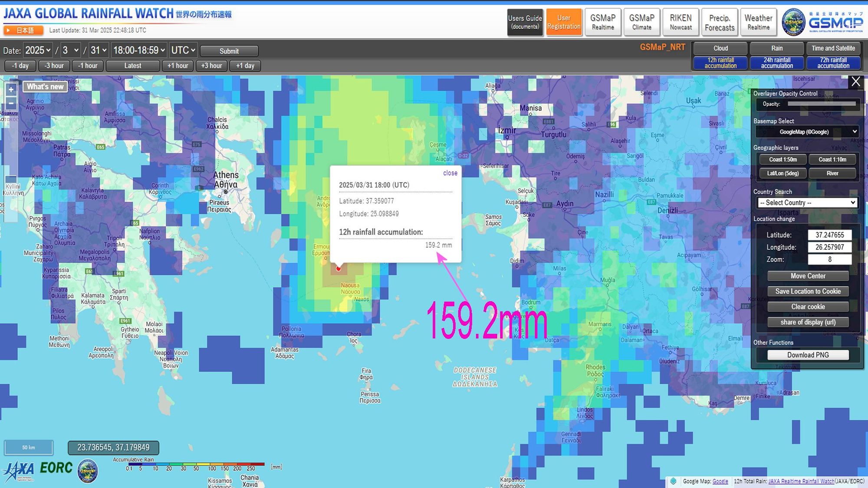
Task: Open the What's new panel
Action: 45,87
